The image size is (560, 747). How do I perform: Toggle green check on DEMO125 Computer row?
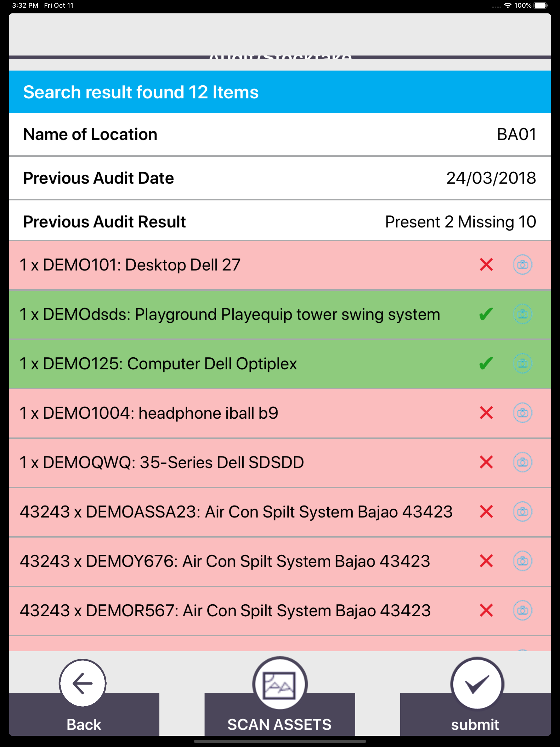(486, 363)
